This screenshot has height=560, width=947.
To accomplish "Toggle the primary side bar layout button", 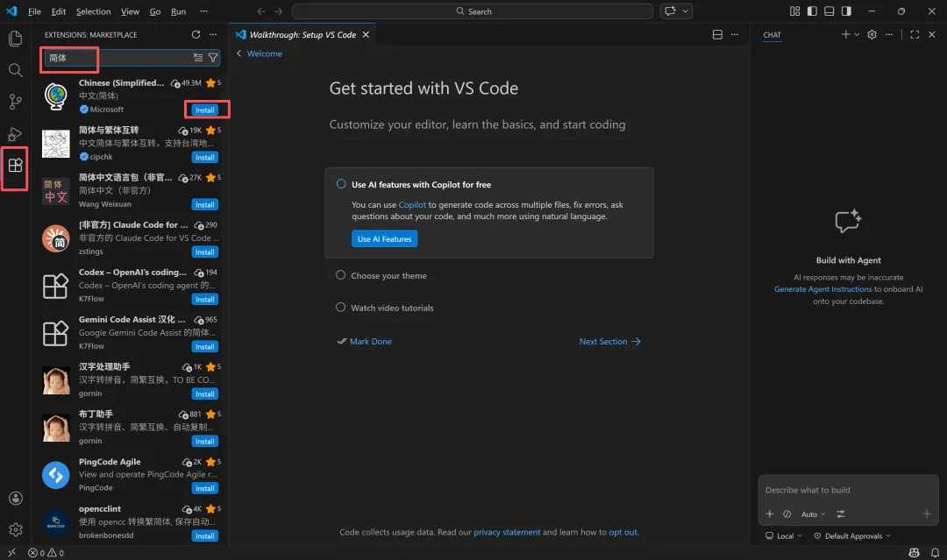I will click(811, 11).
